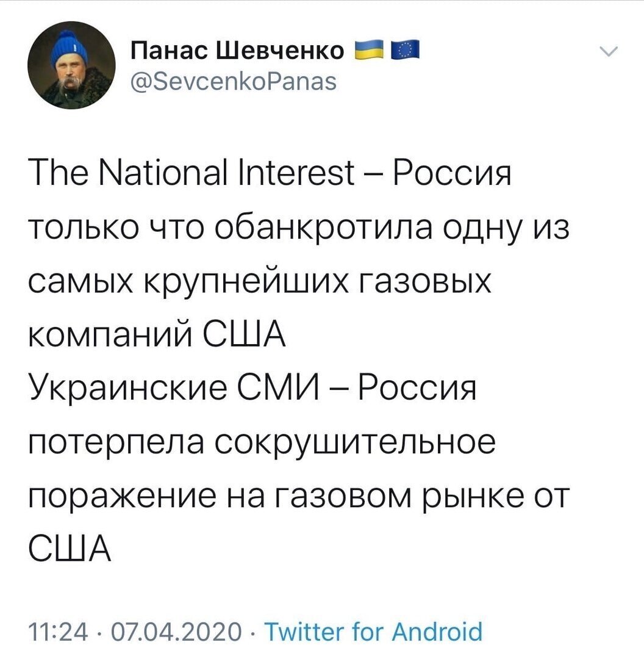
Task: Click the display name Панас Шевченко
Action: pos(237,51)
